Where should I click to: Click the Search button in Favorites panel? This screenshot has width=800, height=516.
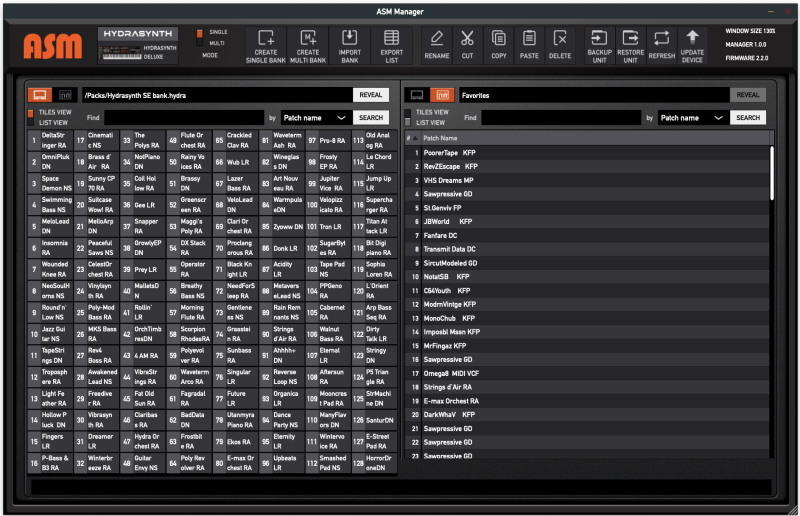(747, 118)
